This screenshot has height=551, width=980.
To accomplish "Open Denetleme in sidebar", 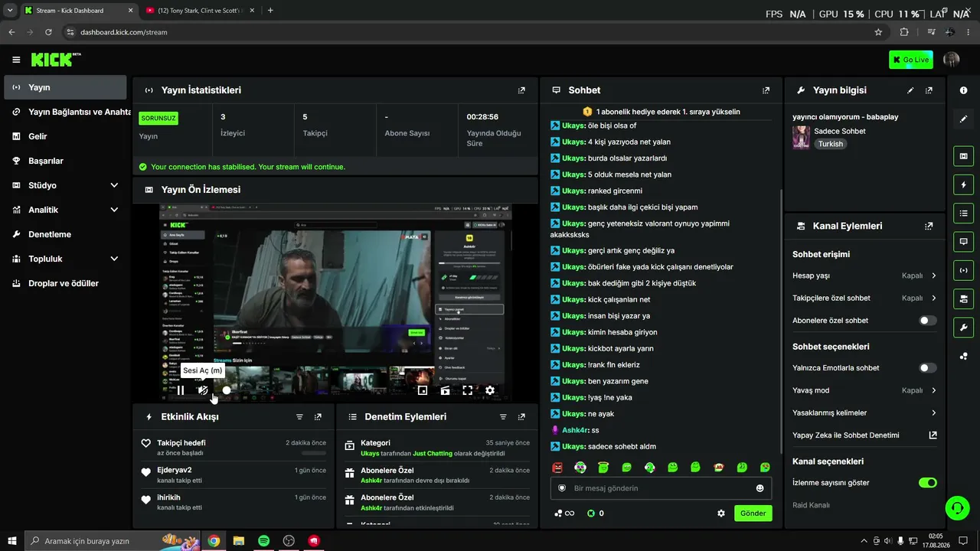I will (x=65, y=234).
